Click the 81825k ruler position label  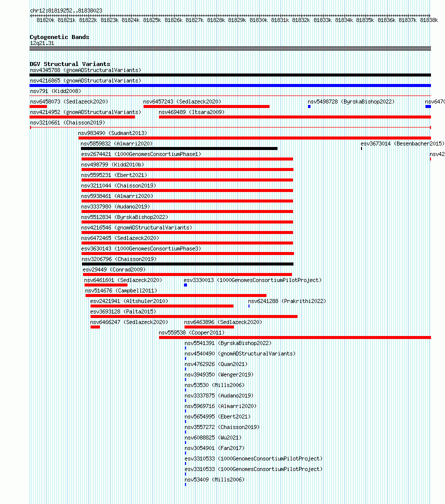[x=152, y=20]
